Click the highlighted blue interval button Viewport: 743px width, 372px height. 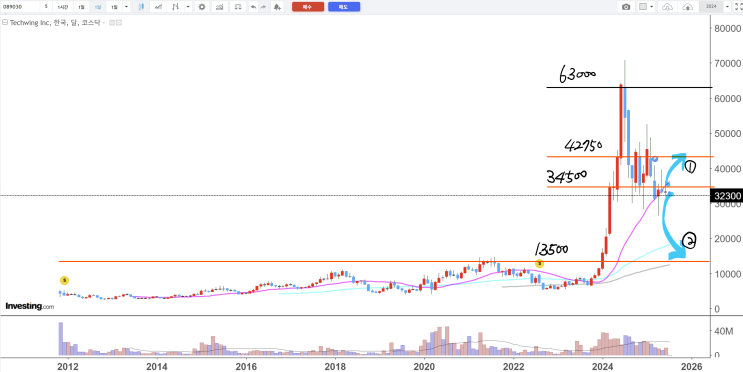click(98, 7)
